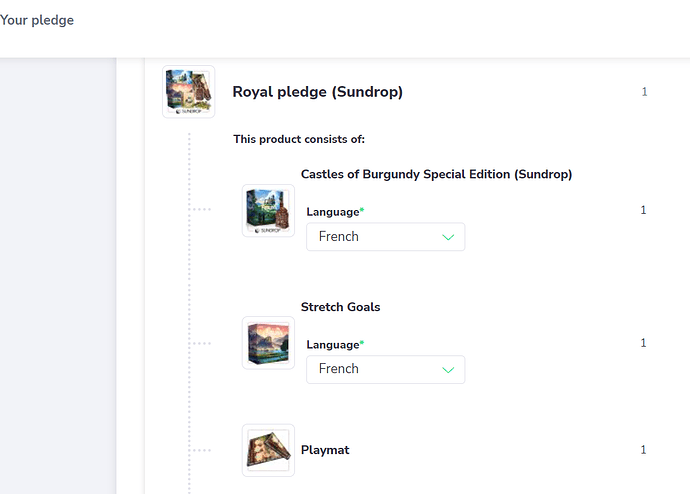This screenshot has width=690, height=494.
Task: Click the Stretch Goals product image
Action: [268, 343]
